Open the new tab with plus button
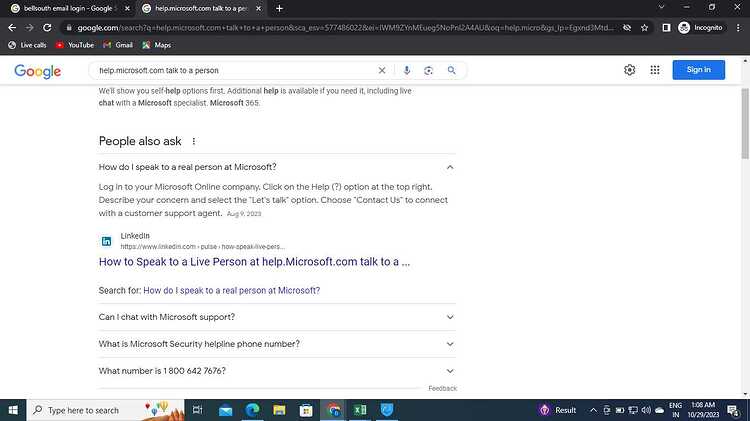 [279, 8]
